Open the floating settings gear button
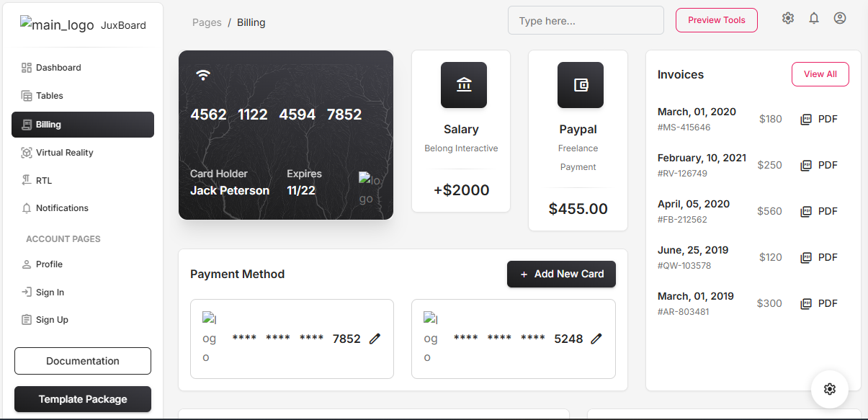This screenshot has width=868, height=420. (x=830, y=389)
